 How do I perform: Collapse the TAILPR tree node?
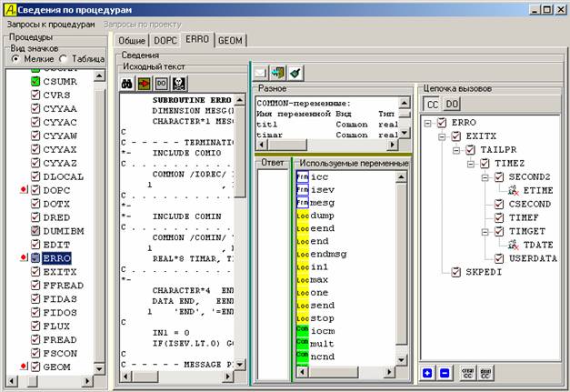(x=456, y=150)
